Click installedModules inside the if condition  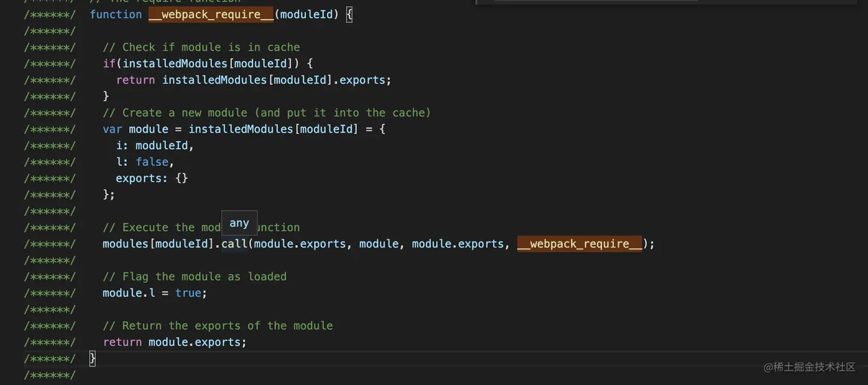click(x=175, y=64)
